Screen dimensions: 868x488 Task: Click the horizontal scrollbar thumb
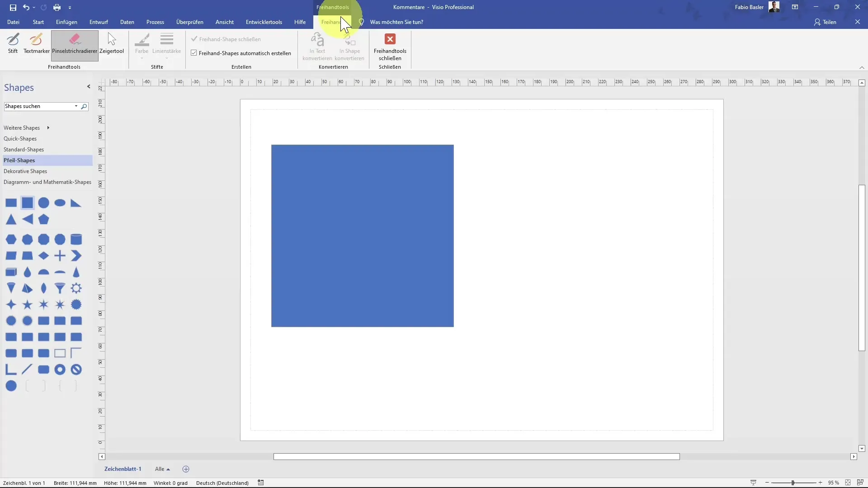(x=476, y=457)
